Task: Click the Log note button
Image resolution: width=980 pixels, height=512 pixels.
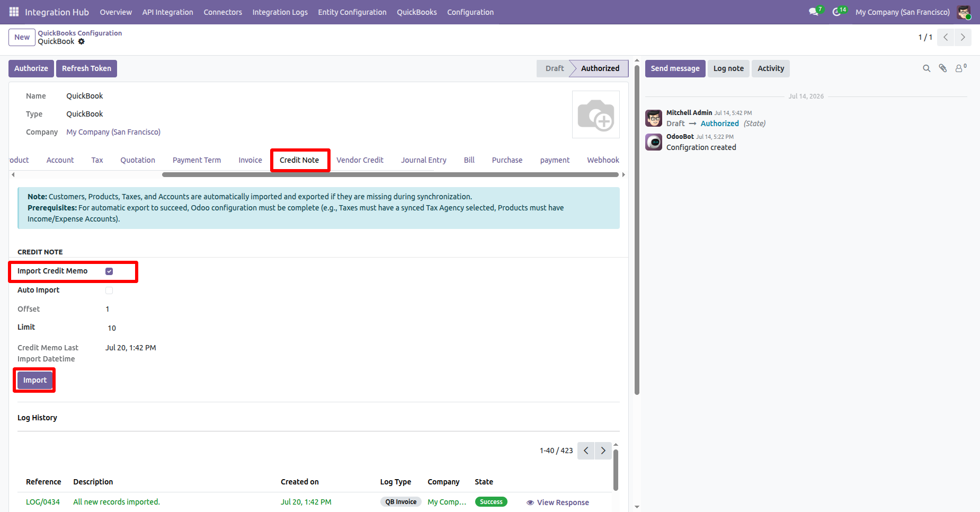Action: [728, 68]
